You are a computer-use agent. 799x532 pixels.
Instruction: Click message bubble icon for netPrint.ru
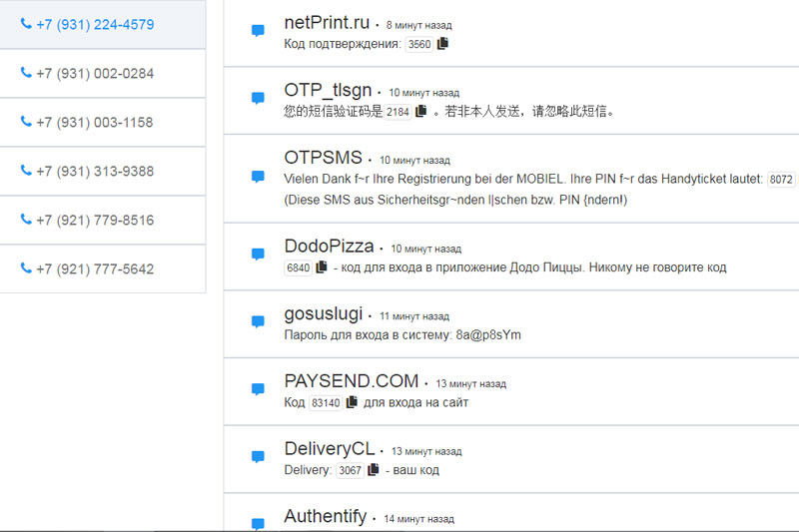258,31
